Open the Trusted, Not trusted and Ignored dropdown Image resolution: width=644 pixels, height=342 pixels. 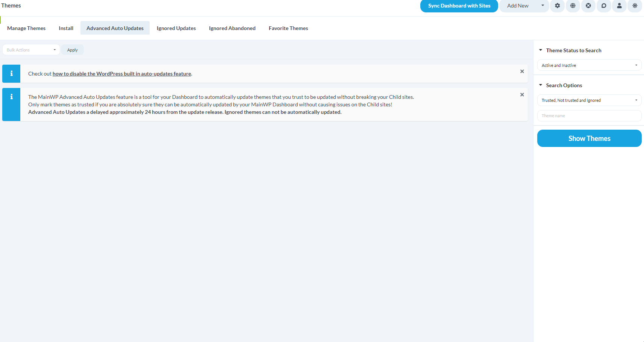pyautogui.click(x=589, y=100)
